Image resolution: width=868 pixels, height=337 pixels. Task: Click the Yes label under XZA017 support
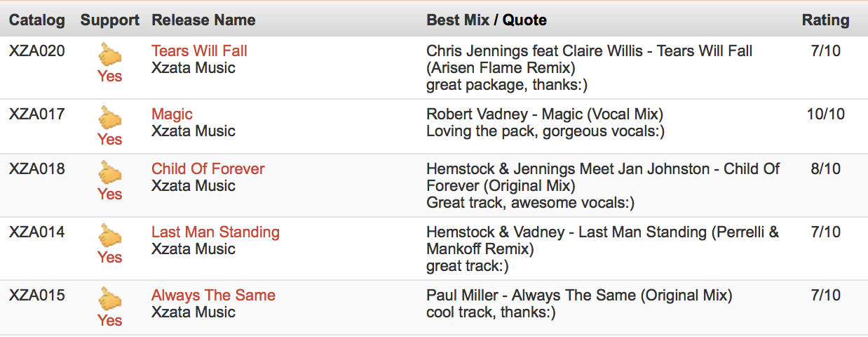109,139
